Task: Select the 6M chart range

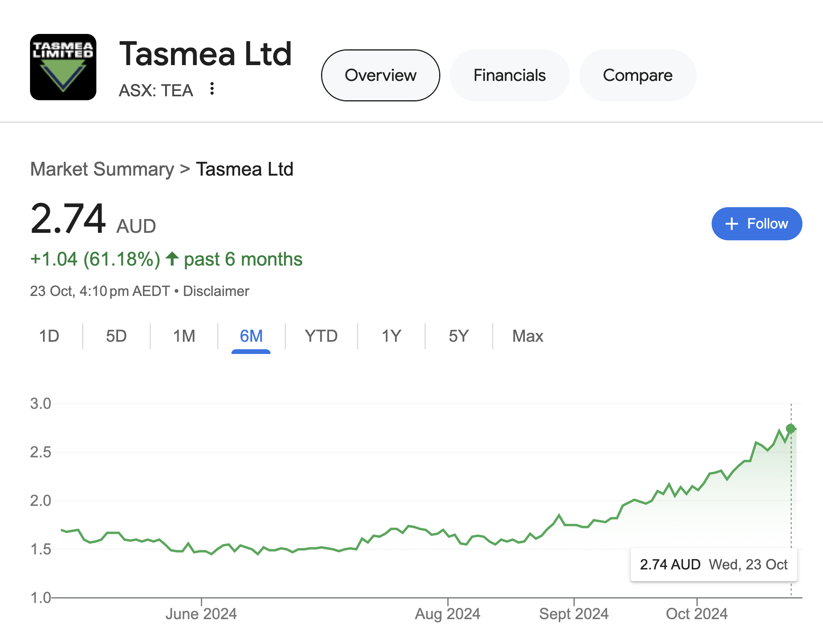Action: (251, 336)
